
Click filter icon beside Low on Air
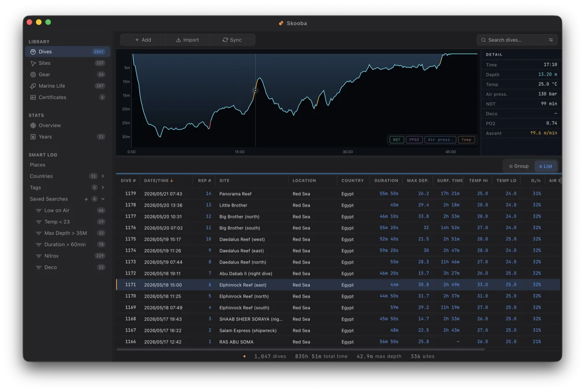click(38, 211)
